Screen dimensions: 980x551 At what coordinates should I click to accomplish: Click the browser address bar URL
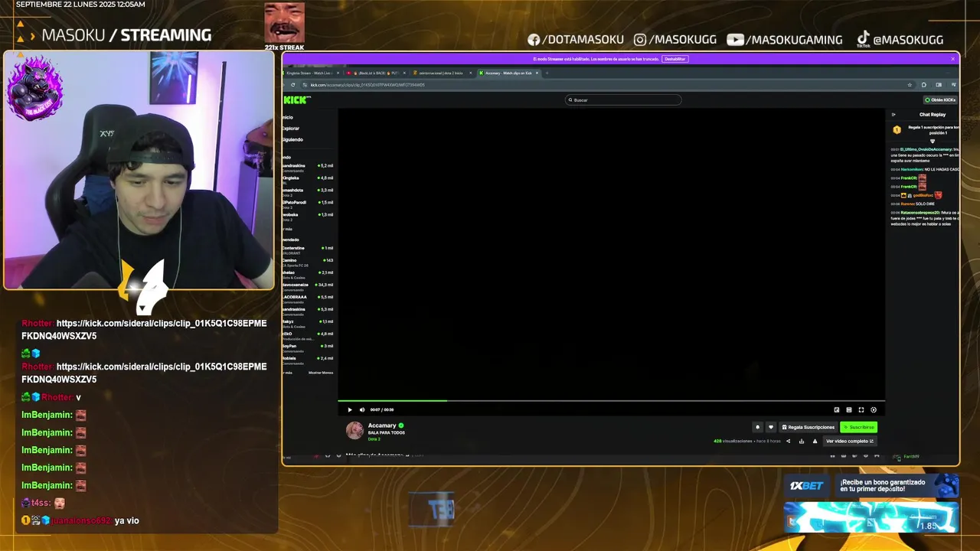[367, 85]
